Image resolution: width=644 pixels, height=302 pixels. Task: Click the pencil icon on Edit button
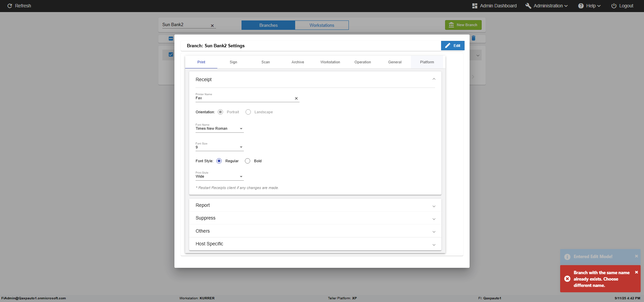pos(448,46)
